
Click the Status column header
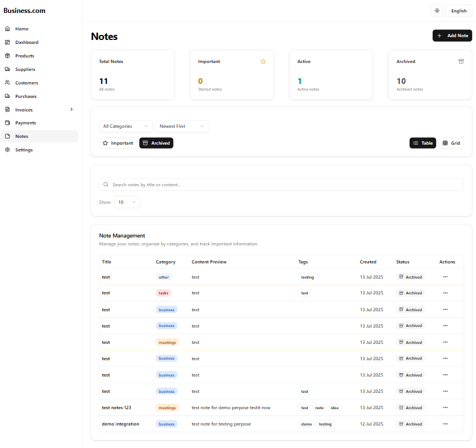pos(403,262)
